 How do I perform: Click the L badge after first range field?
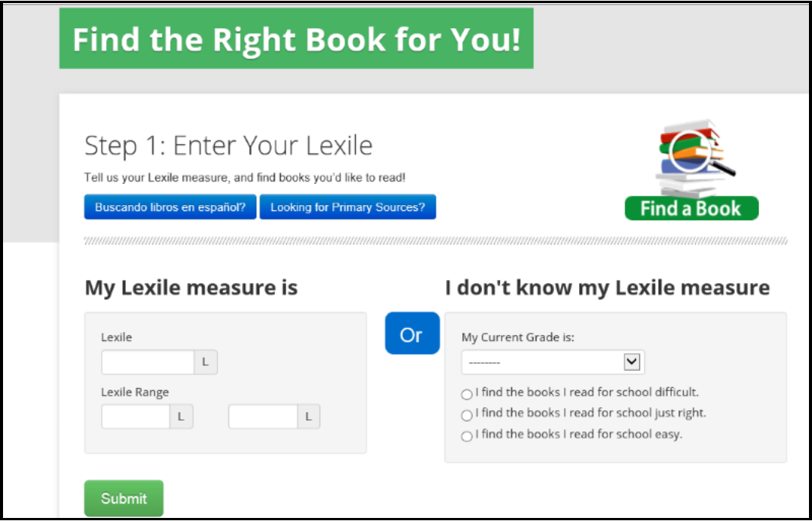click(181, 416)
